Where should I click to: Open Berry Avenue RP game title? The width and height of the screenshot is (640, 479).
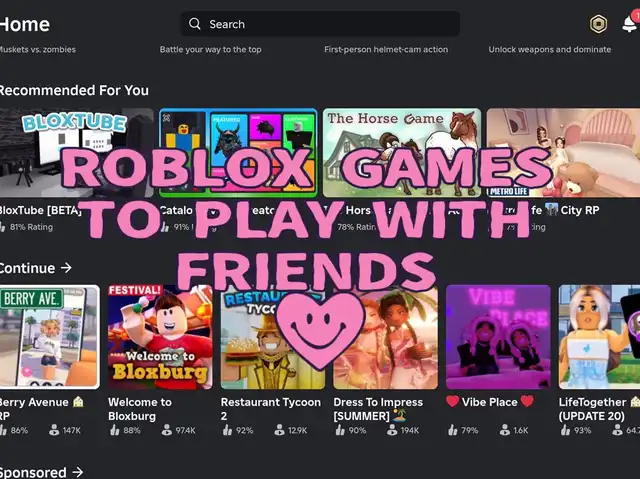[x=40, y=409]
